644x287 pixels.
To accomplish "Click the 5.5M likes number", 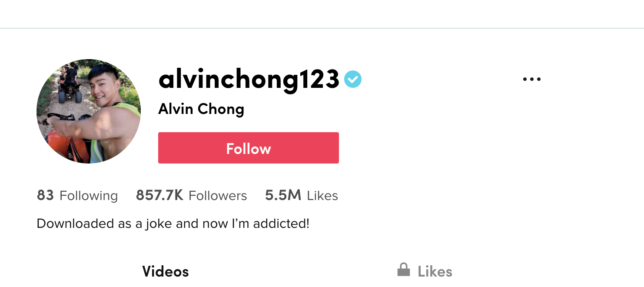I will pyautogui.click(x=283, y=195).
